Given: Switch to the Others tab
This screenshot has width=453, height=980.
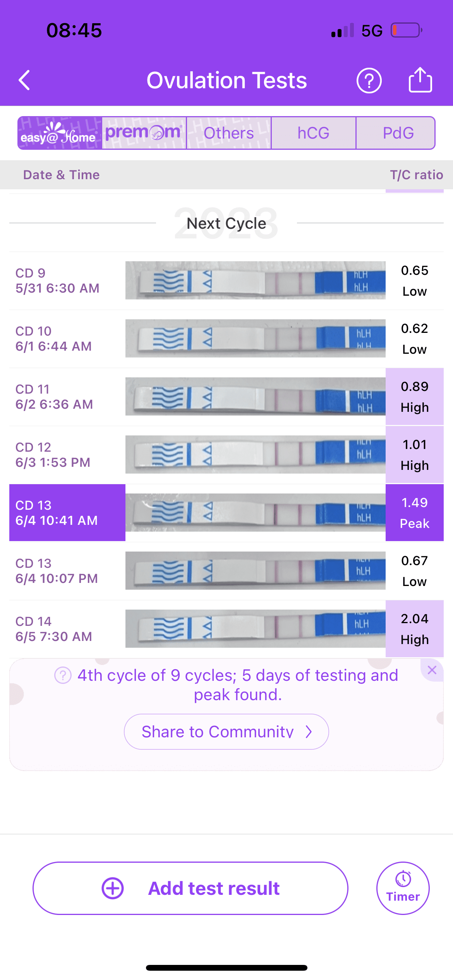Looking at the screenshot, I should coord(229,133).
